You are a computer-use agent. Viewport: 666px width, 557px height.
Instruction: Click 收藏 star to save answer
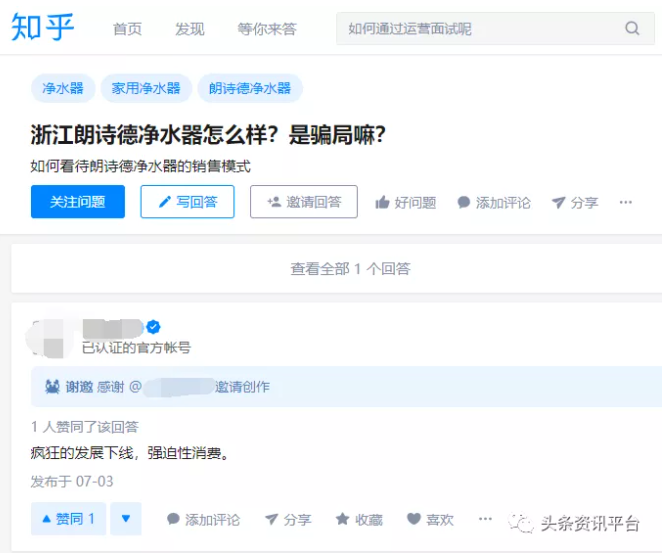(359, 520)
